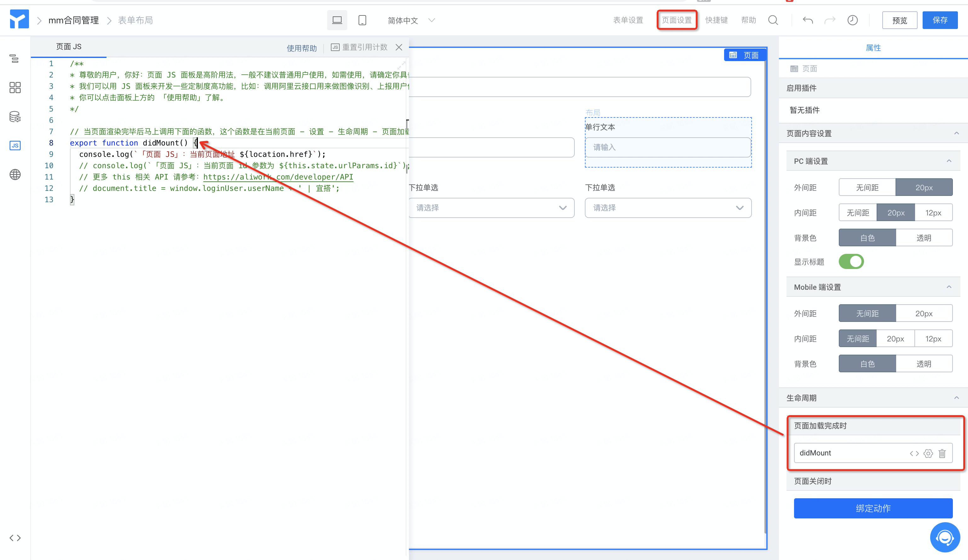Collapse the Mobile 端设置 section

point(949,287)
